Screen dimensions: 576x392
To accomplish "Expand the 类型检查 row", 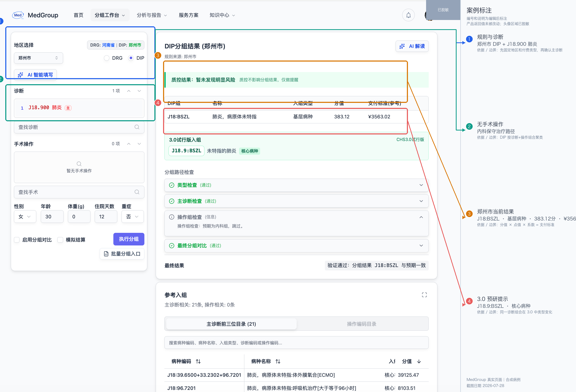I will 421,185.
